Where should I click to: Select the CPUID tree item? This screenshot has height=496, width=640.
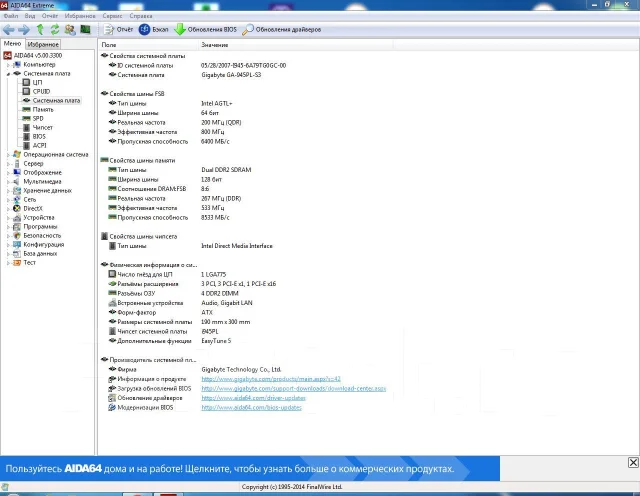coord(41,91)
